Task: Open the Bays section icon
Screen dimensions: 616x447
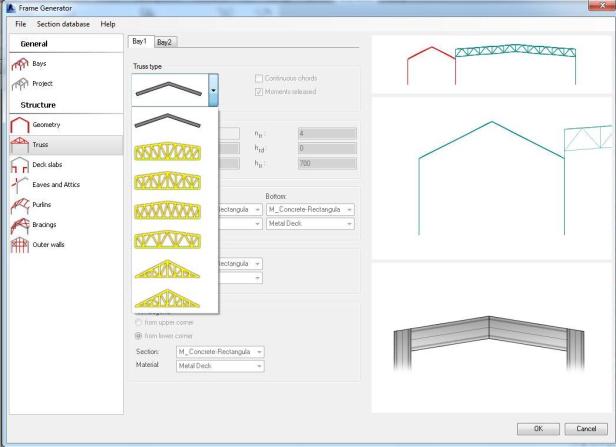Action: click(x=20, y=65)
